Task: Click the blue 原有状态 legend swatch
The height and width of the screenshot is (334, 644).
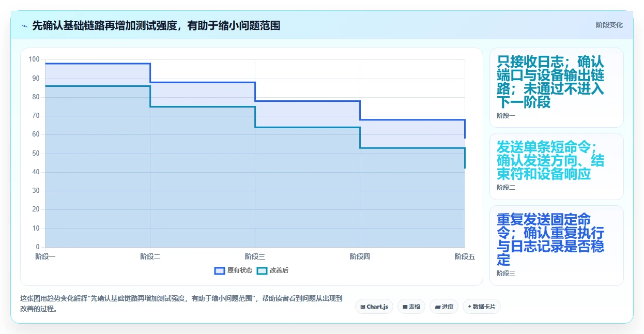Action: 220,270
